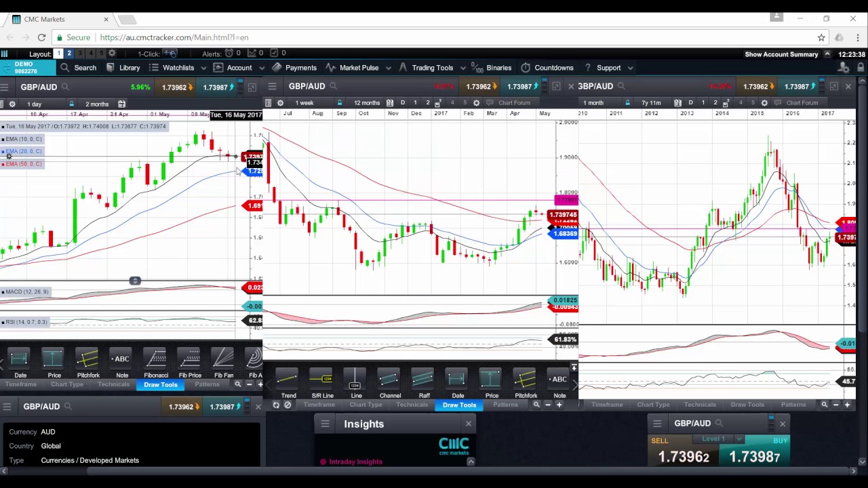Open the user settings icon at top right

844,68
